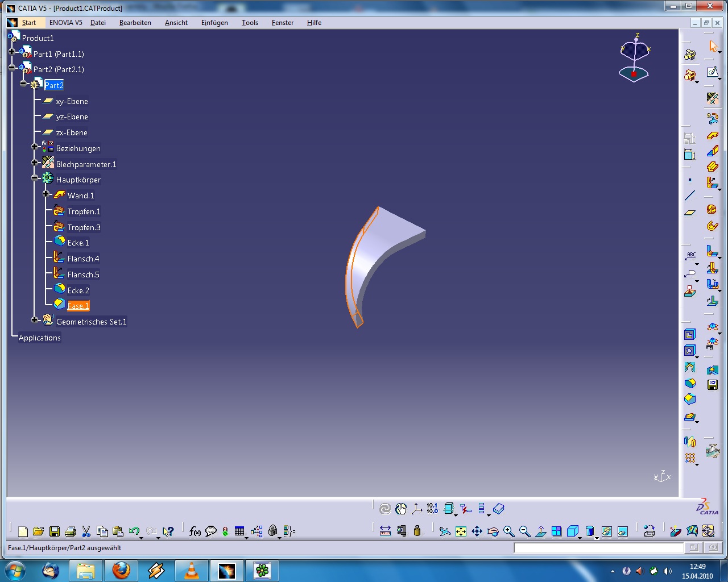
Task: Expand the Geometrisches Set.1 node
Action: pyautogui.click(x=35, y=320)
